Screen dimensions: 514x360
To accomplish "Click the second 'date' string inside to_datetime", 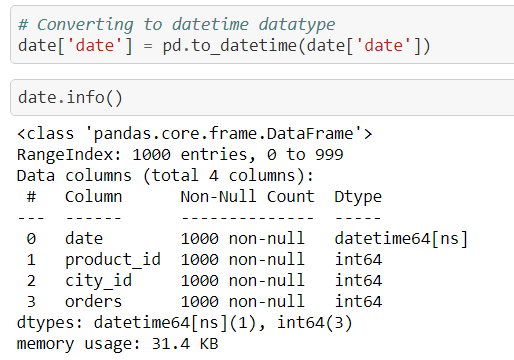I will (x=384, y=46).
